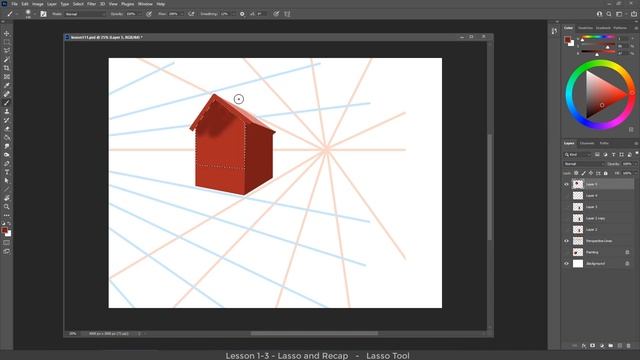
Task: Toggle lock all icon in Layers panel
Action: click(x=606, y=173)
